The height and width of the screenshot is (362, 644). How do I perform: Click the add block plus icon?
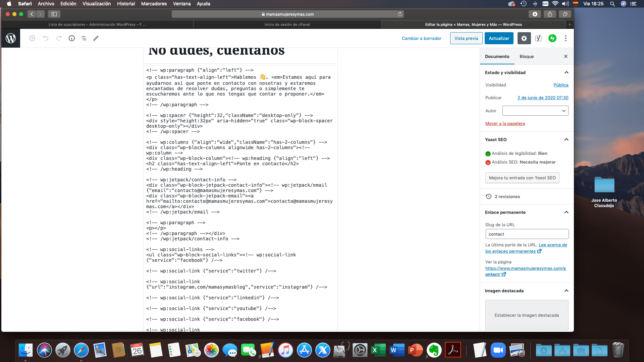tap(32, 38)
